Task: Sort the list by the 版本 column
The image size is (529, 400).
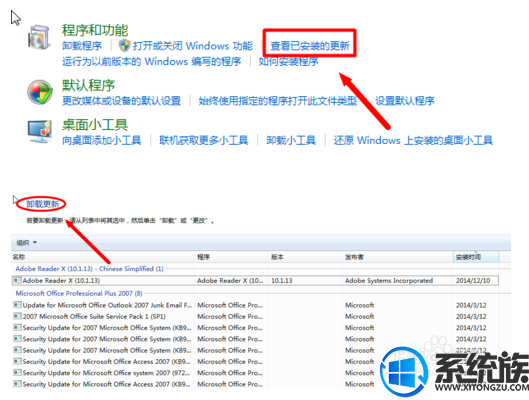Action: (305, 257)
